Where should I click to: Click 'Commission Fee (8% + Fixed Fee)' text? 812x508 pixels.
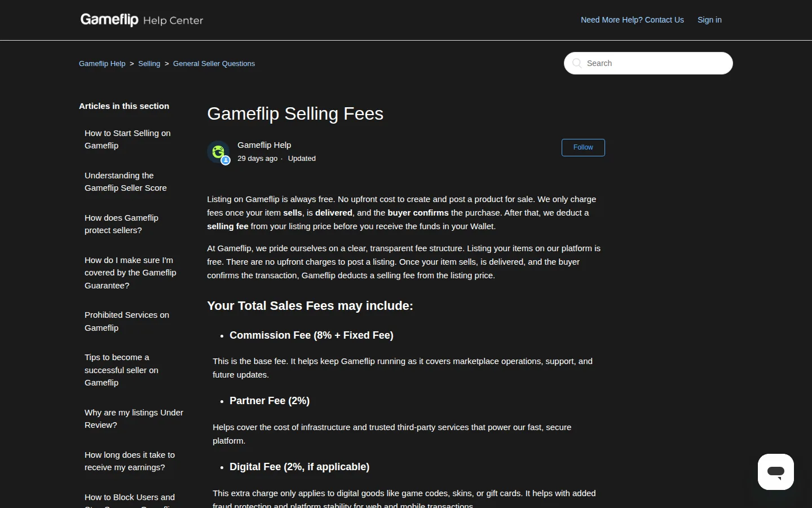[311, 335]
